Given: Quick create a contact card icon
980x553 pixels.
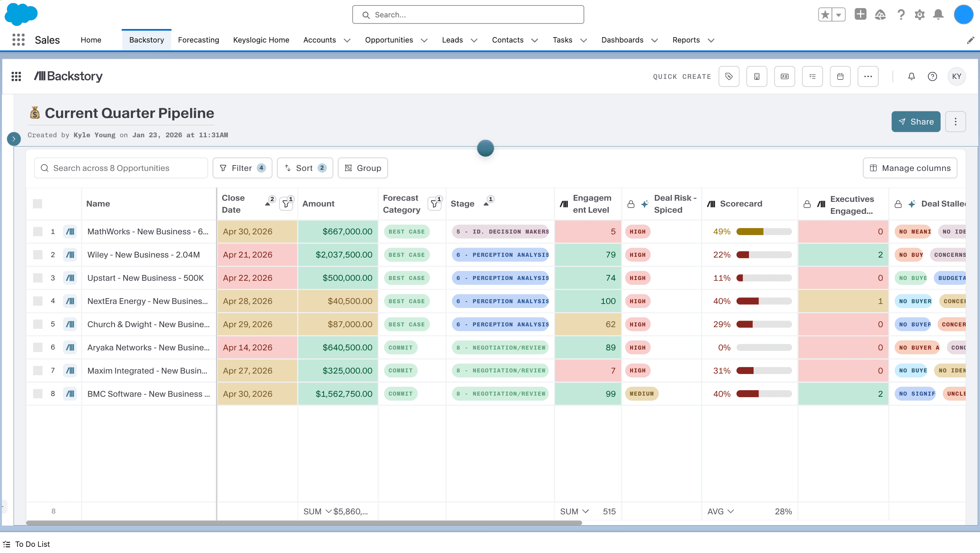Looking at the screenshot, I should pos(785,76).
